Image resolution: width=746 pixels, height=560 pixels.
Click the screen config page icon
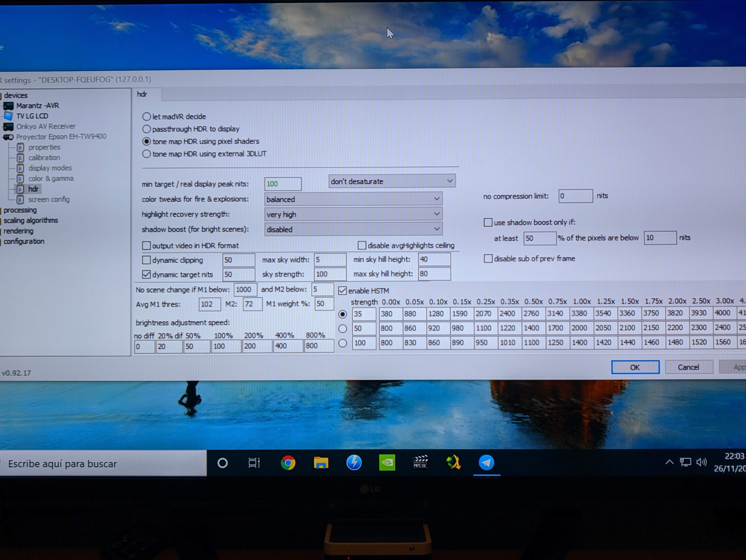(x=20, y=200)
